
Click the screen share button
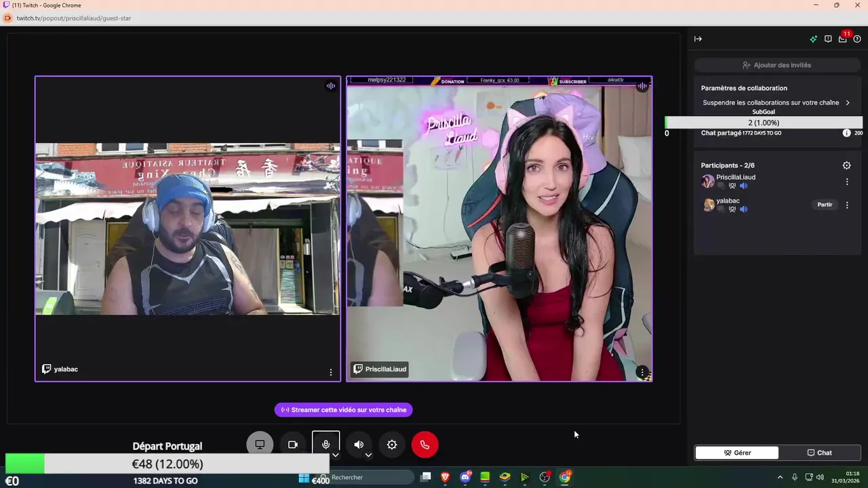pyautogui.click(x=260, y=445)
